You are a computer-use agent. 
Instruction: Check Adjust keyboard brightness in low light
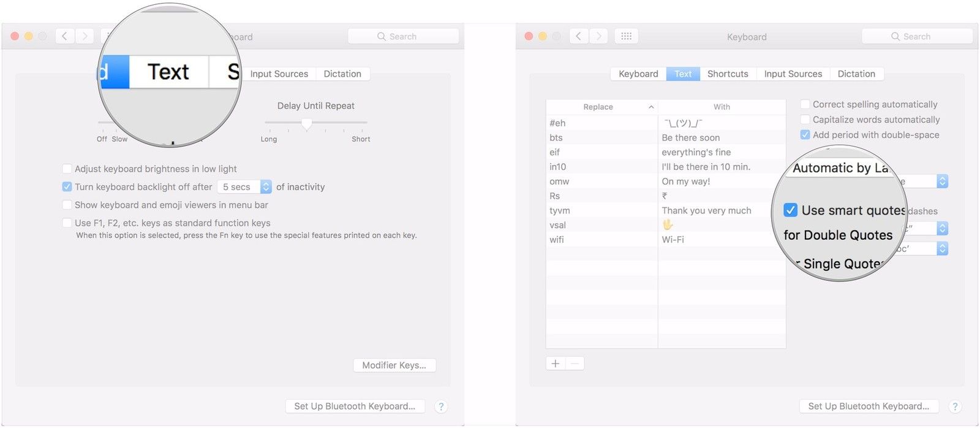pyautogui.click(x=67, y=169)
